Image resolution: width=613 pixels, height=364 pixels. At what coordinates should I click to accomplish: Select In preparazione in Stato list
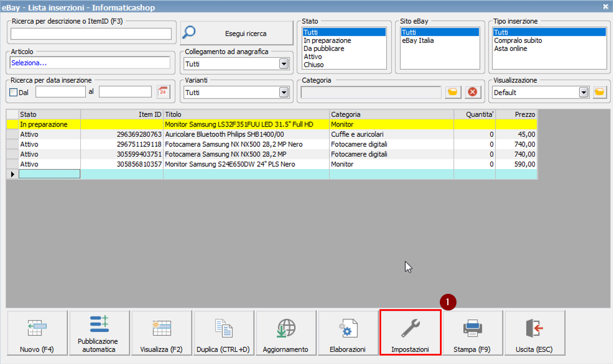click(x=344, y=40)
